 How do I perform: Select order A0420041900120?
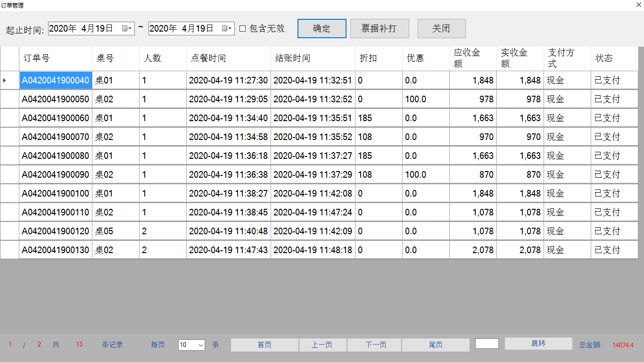pos(56,231)
